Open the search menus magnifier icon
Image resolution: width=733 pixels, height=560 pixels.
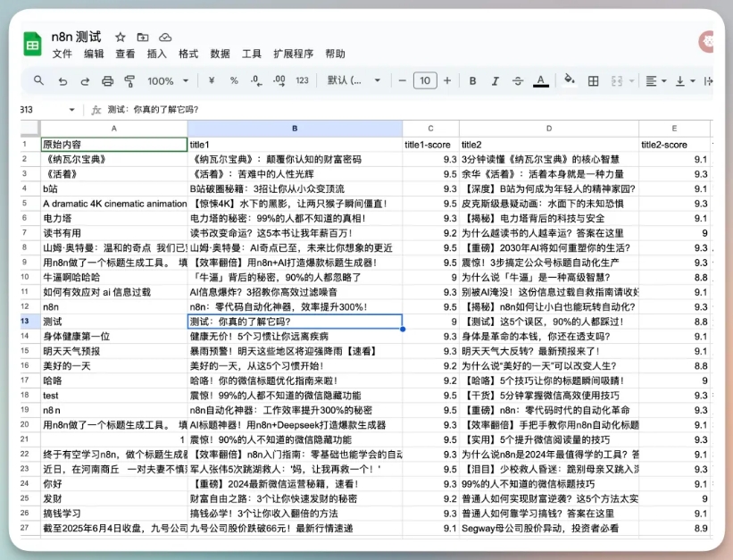point(38,80)
